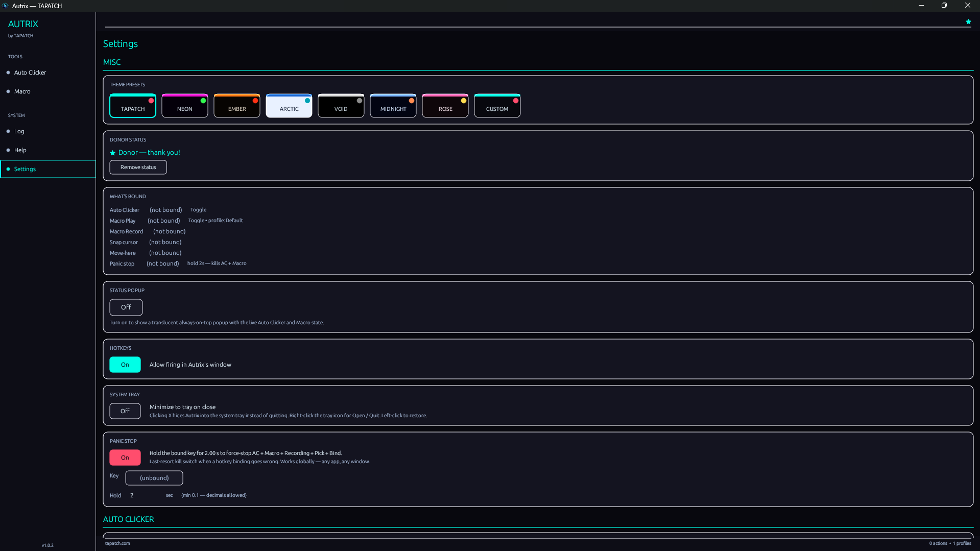Screen dimensions: 980x551
Task: Choose the MIDNIGHT theme preset
Action: point(393,106)
